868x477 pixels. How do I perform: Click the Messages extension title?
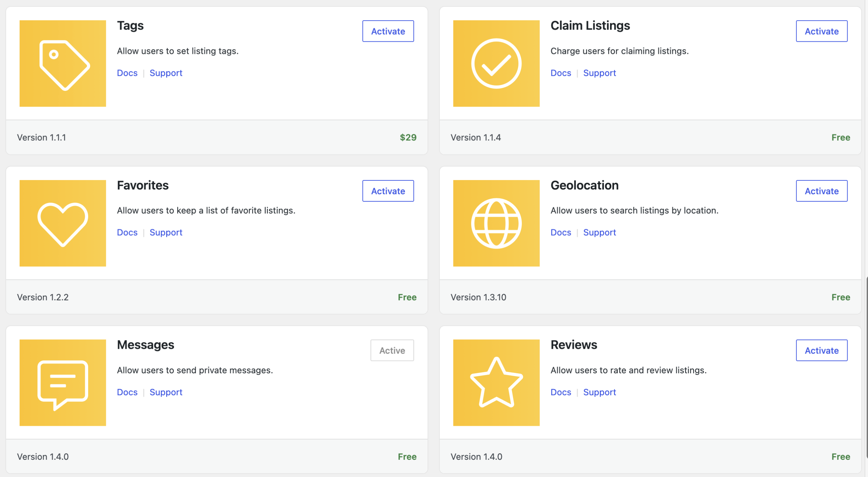click(x=145, y=345)
